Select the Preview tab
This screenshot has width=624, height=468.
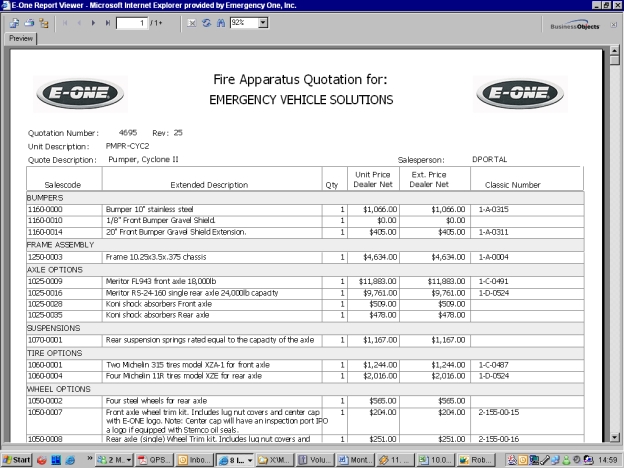coord(21,38)
